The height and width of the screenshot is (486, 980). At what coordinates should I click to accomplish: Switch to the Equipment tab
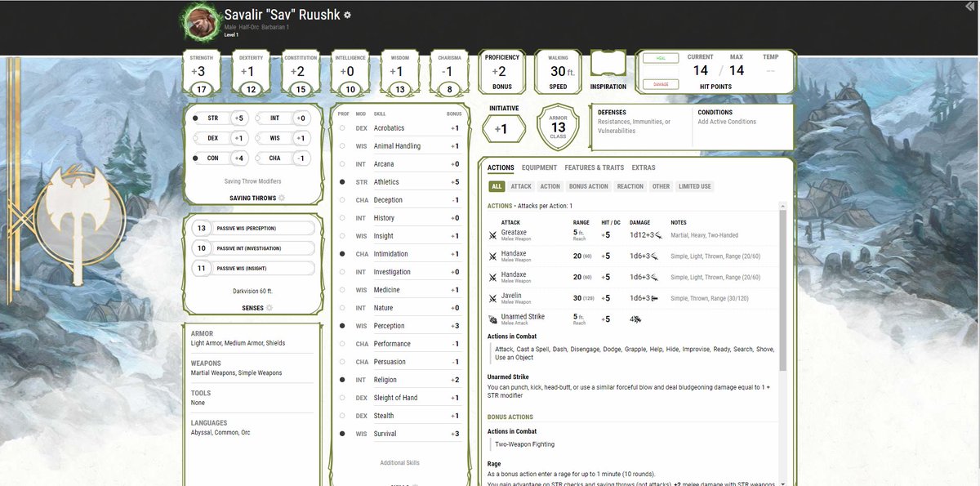tap(539, 167)
